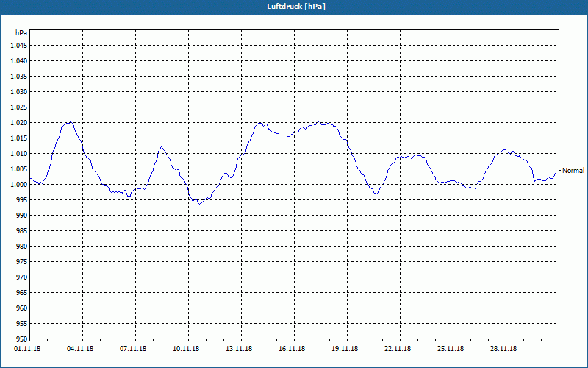Click the 16.11.18 date label

pos(292,348)
